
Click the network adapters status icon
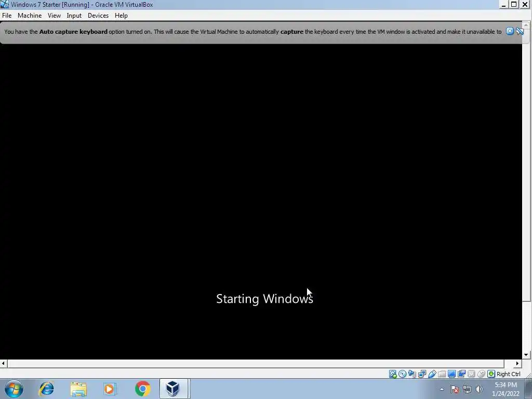click(422, 374)
